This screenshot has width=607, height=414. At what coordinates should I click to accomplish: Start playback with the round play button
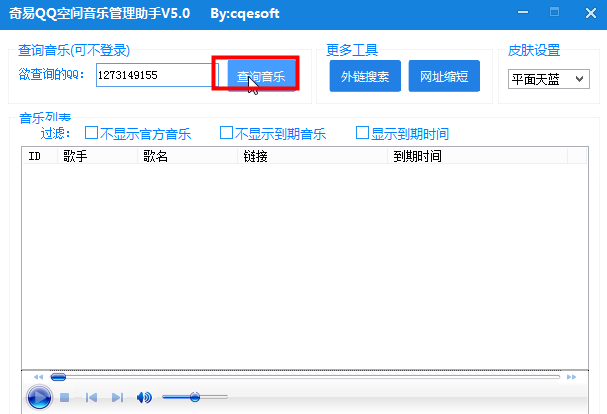[x=39, y=397]
